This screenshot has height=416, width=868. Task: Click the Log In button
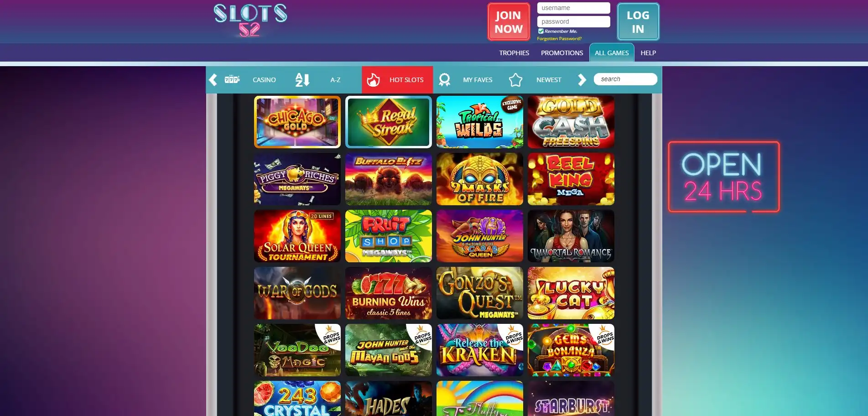(638, 22)
